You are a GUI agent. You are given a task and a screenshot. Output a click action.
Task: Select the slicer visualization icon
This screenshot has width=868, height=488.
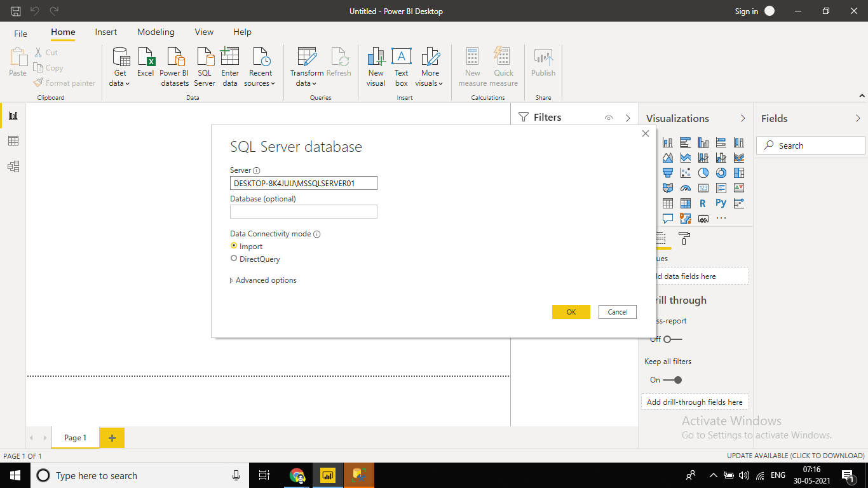coord(738,203)
